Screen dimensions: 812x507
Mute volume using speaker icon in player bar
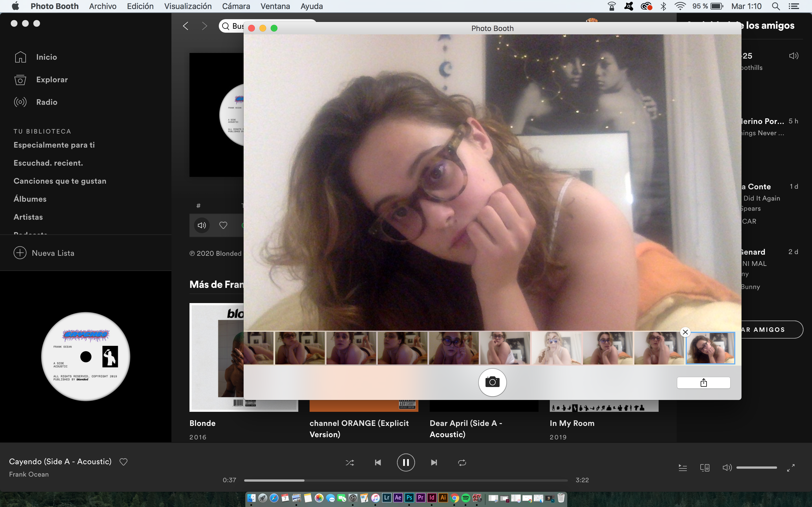coord(727,468)
